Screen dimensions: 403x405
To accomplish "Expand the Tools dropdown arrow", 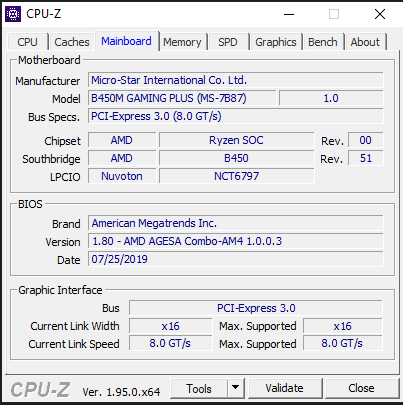I will click(236, 388).
